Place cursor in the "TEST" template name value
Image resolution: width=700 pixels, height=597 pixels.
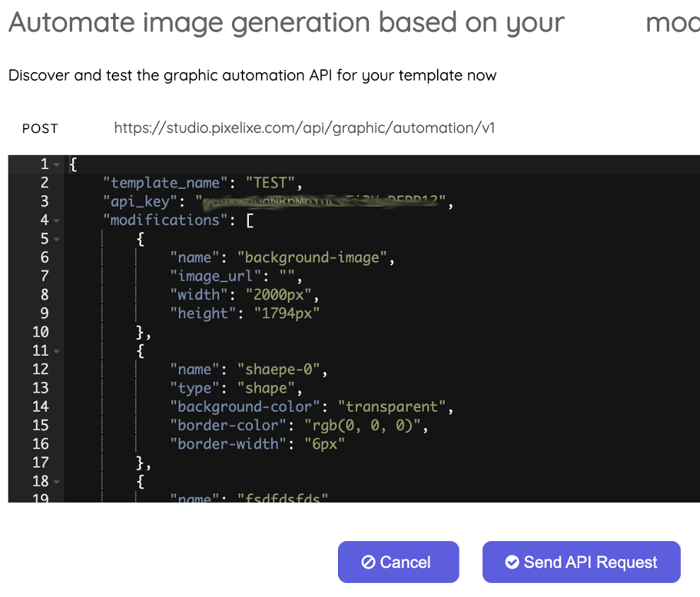[x=270, y=183]
